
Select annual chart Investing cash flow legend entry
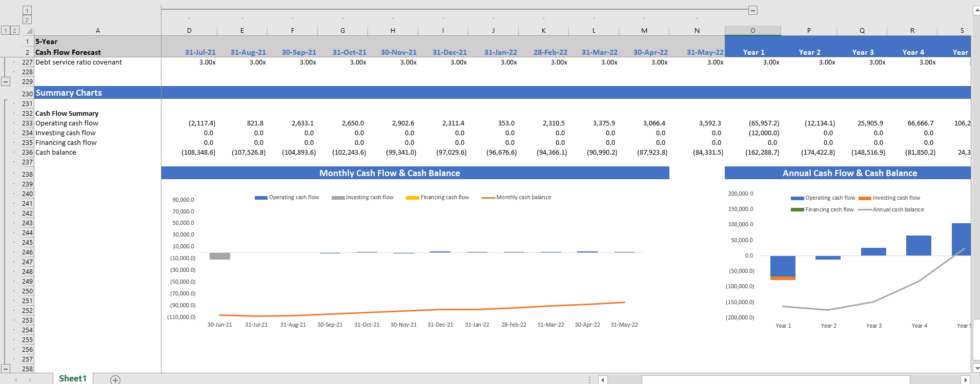[x=889, y=198]
